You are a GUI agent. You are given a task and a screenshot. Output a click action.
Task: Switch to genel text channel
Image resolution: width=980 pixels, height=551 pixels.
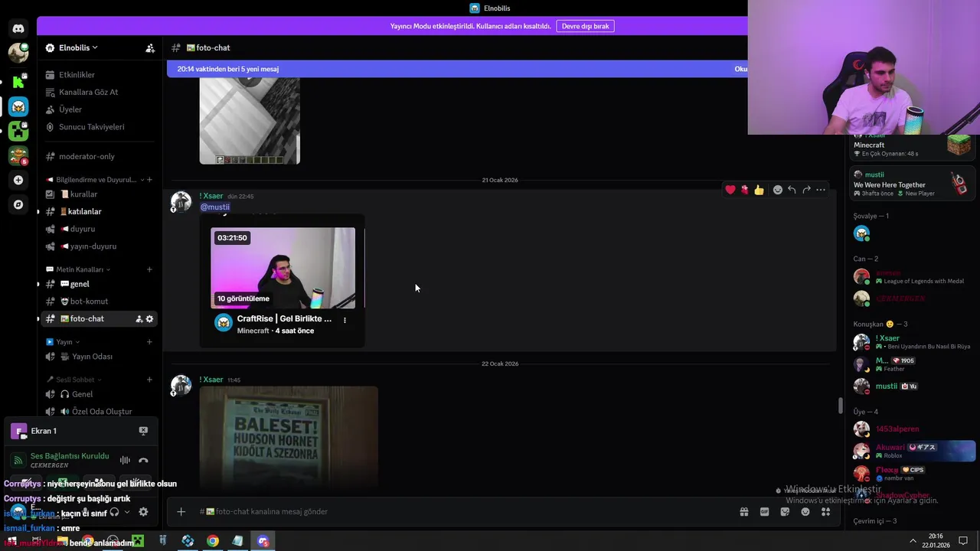pyautogui.click(x=98, y=284)
